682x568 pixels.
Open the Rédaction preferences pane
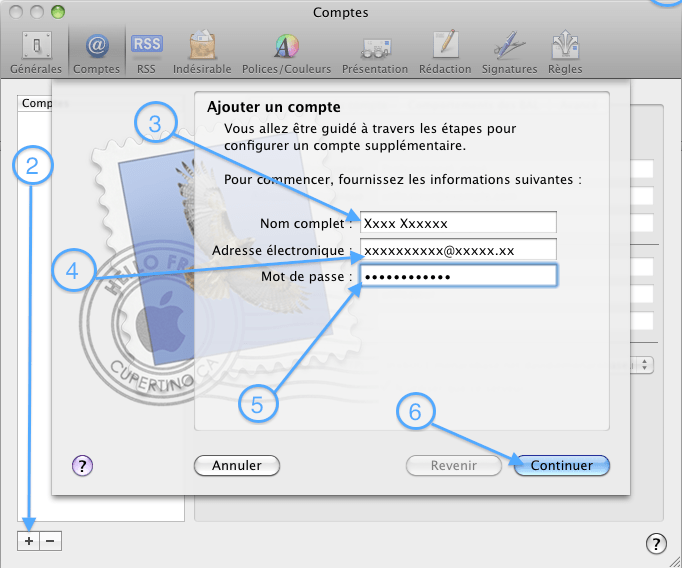445,52
